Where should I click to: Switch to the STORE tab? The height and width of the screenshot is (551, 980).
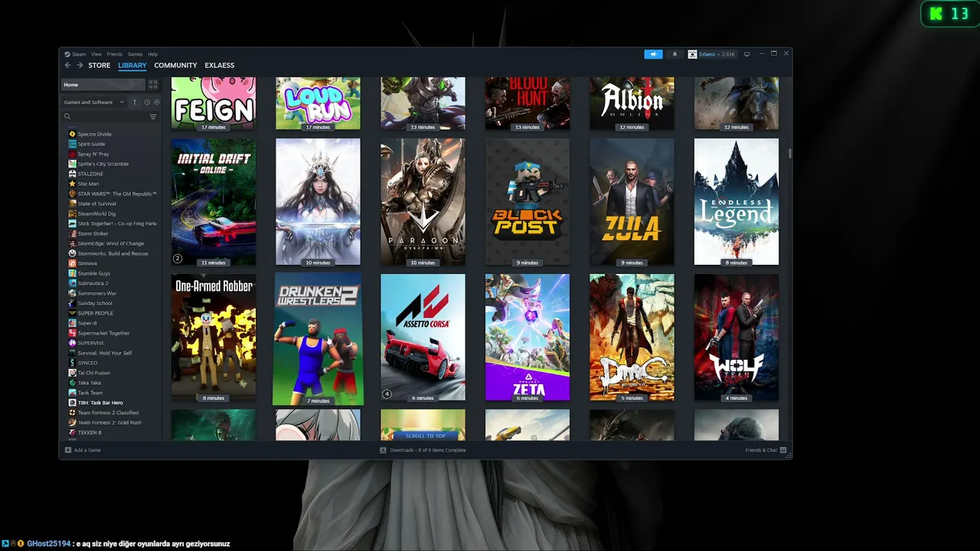tap(100, 65)
